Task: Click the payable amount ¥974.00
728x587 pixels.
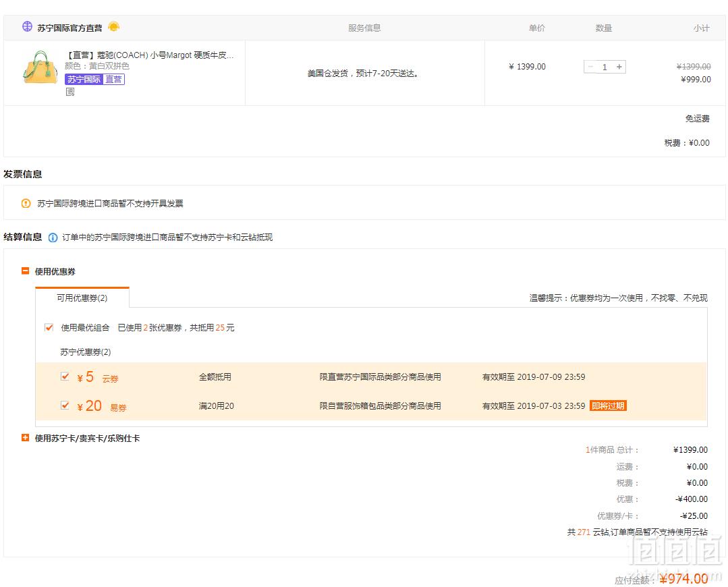Action: click(684, 579)
